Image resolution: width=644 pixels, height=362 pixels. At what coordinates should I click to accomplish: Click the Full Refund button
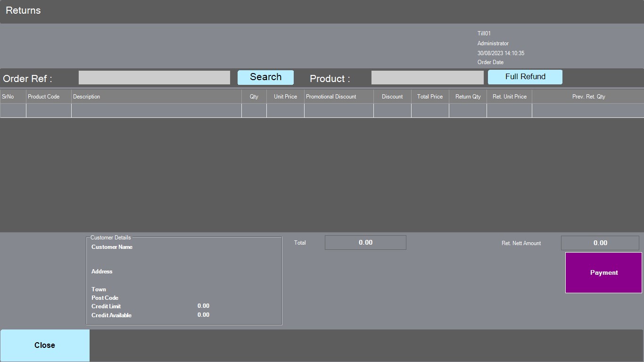pyautogui.click(x=525, y=77)
